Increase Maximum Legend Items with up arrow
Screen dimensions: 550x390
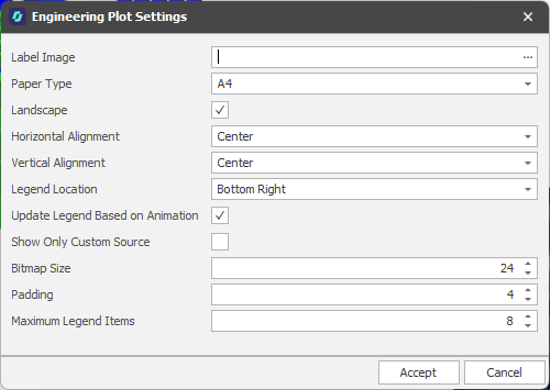coord(528,316)
